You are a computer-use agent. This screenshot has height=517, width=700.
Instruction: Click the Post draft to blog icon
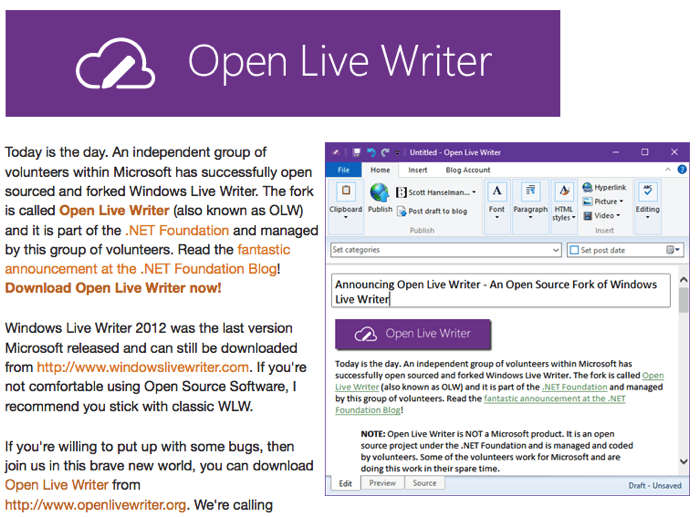point(401,211)
